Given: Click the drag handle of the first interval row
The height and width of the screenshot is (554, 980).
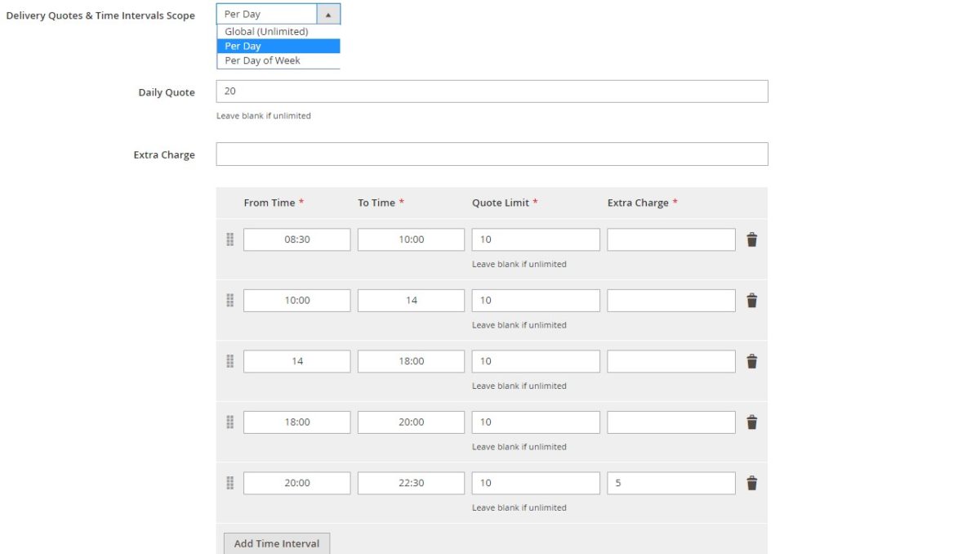Looking at the screenshot, I should [x=229, y=239].
